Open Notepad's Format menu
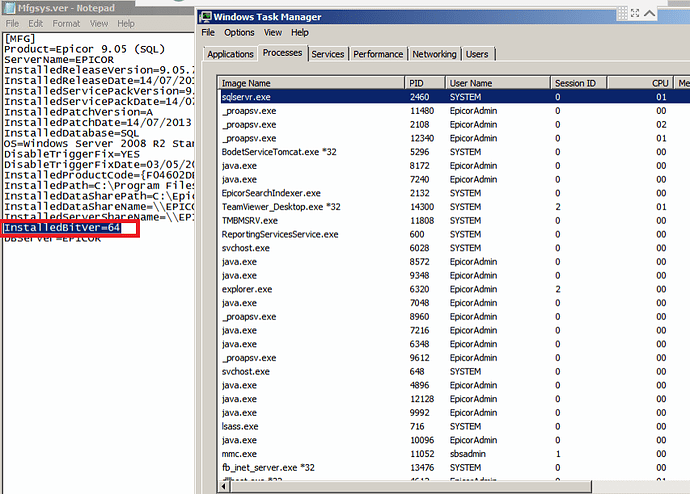Screen dimensions: 690x494 [66, 23]
